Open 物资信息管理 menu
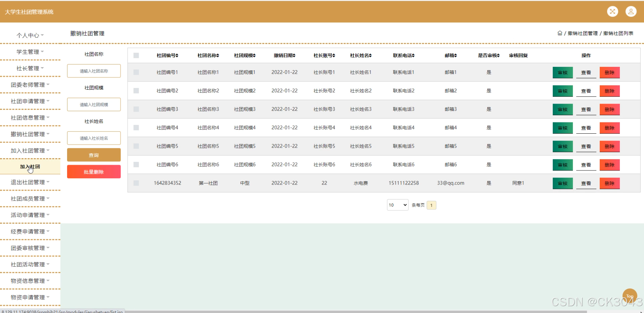This screenshot has width=644, height=313. click(x=30, y=281)
